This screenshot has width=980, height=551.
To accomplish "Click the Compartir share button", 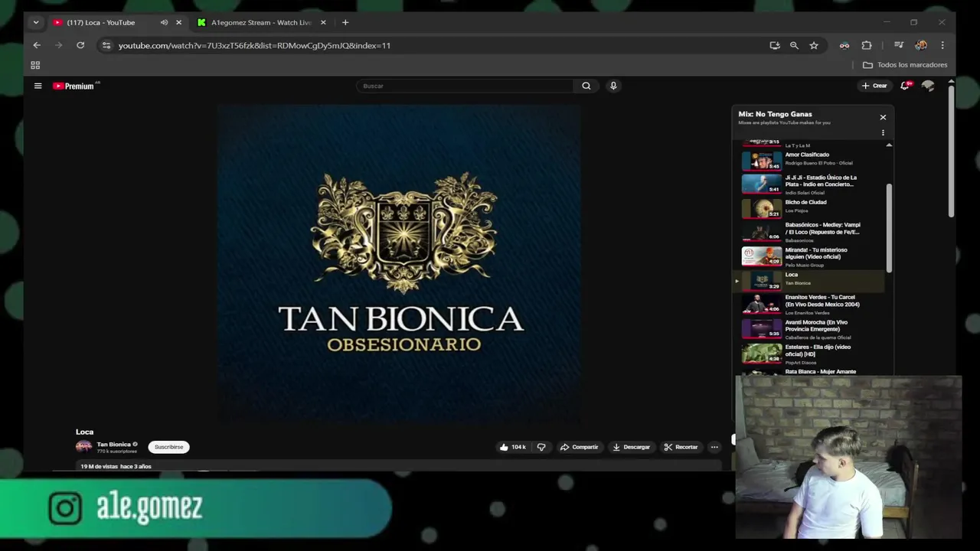I will point(579,447).
